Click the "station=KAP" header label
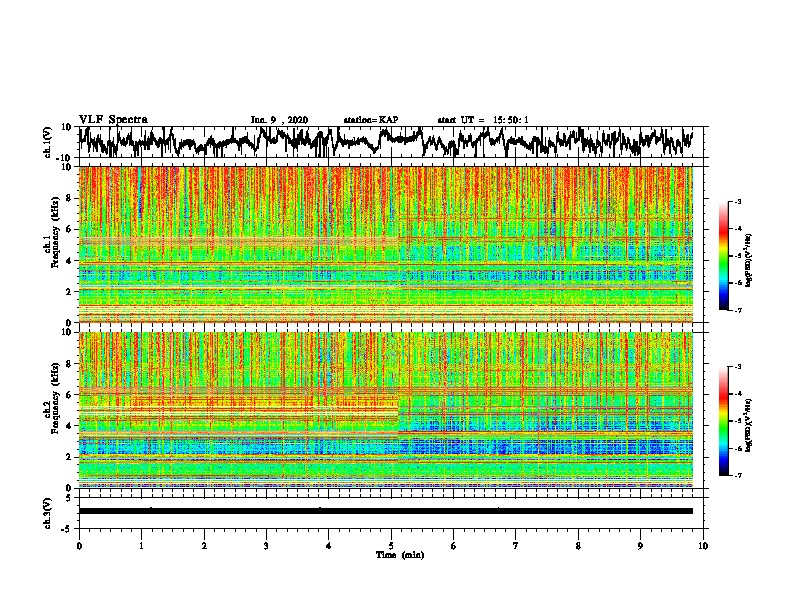The width and height of the screenshot is (792, 612). (x=371, y=120)
